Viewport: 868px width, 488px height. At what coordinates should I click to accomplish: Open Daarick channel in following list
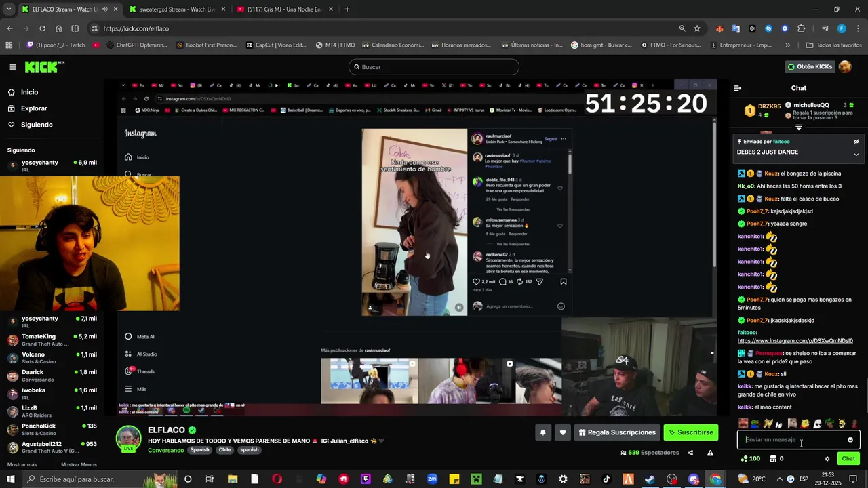[52, 375]
